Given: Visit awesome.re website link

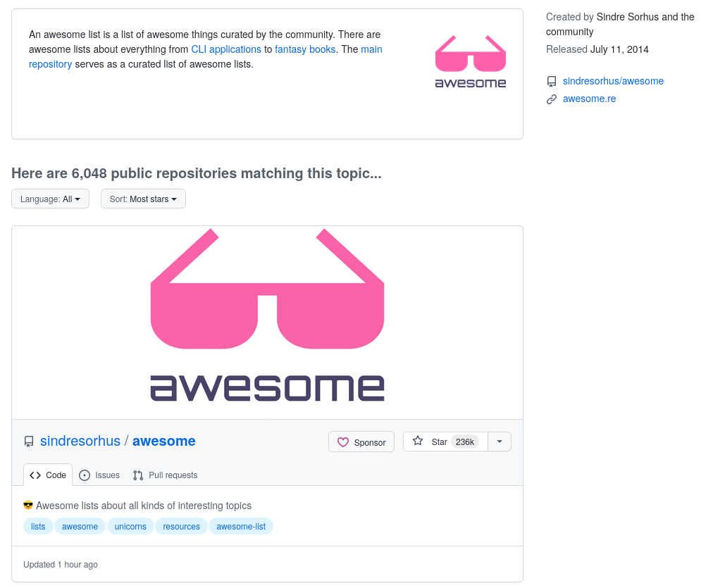Looking at the screenshot, I should [x=589, y=99].
